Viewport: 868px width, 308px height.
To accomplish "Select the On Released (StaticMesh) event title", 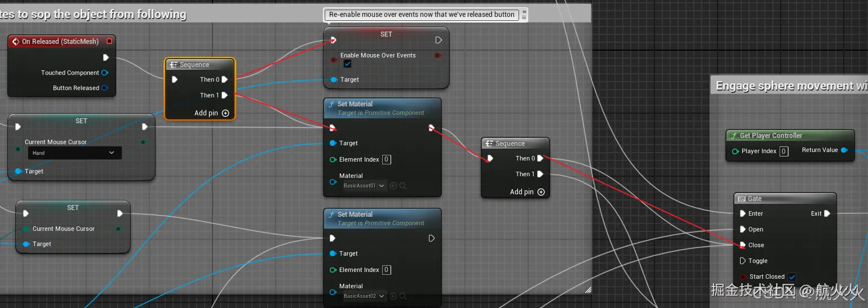I will (x=60, y=42).
